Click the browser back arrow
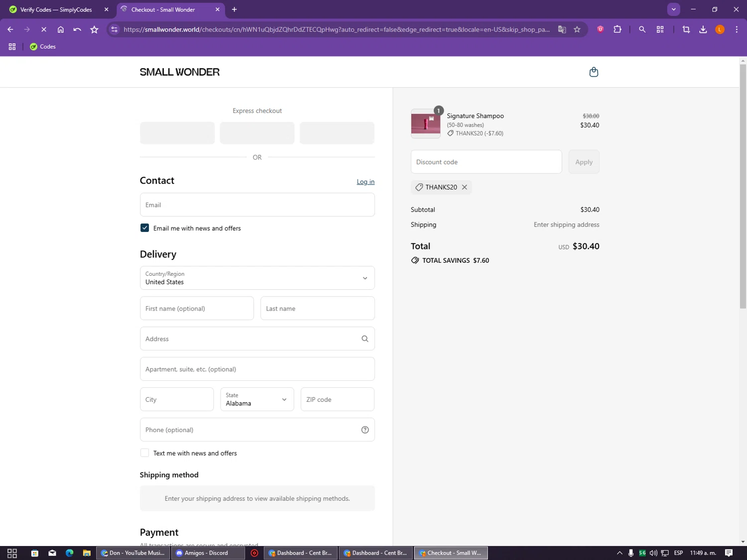747x560 pixels. (x=10, y=29)
